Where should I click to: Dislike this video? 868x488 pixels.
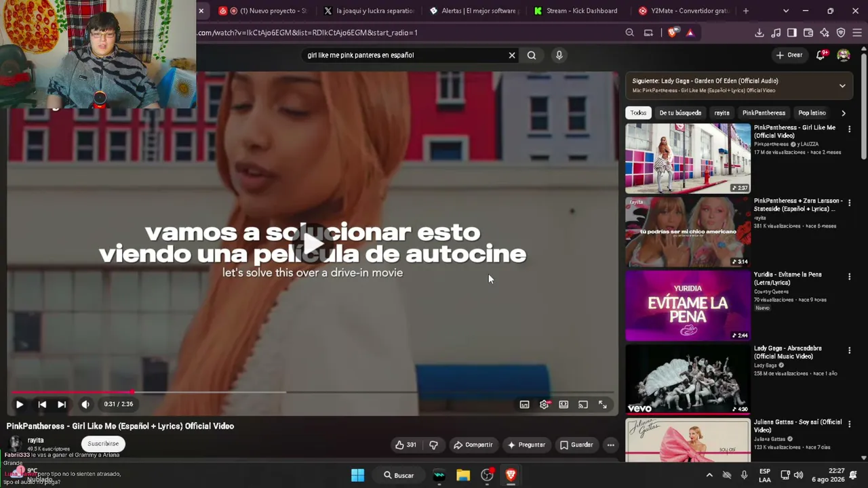click(434, 445)
